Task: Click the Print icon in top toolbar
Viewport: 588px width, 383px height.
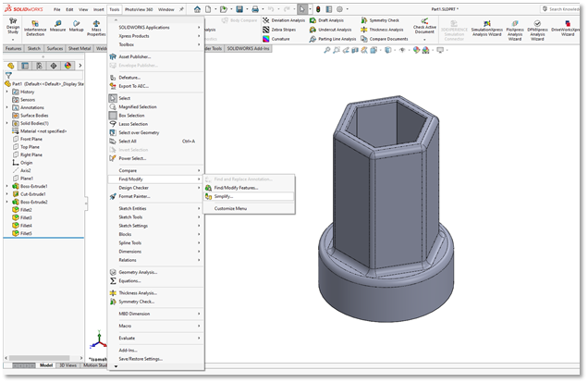Action: tap(255, 9)
